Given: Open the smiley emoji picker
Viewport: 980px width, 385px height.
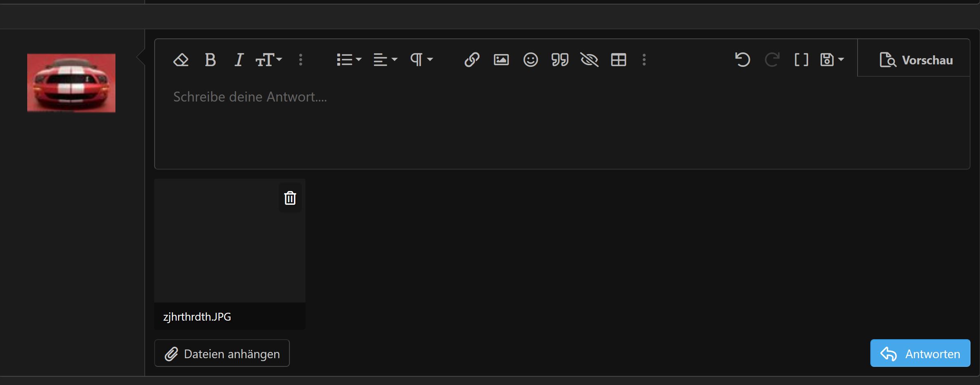Looking at the screenshot, I should 531,60.
